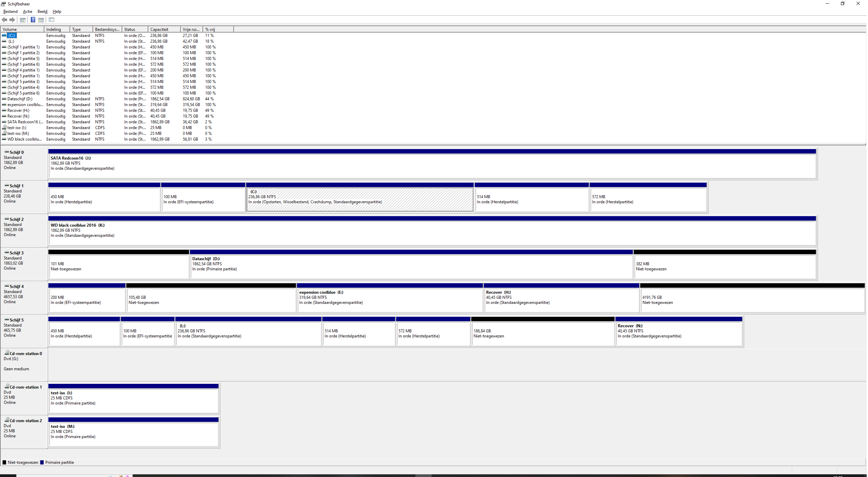Viewport: 868px width, 477px height.
Task: Open the Beeld menu
Action: pos(42,12)
